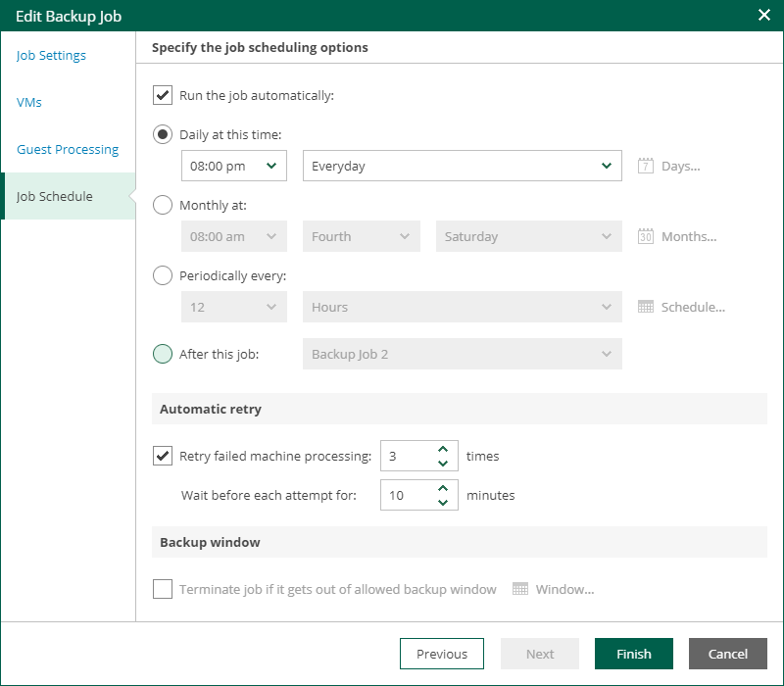784x686 pixels.
Task: Decrease wait minutes with down arrow
Action: 443,502
